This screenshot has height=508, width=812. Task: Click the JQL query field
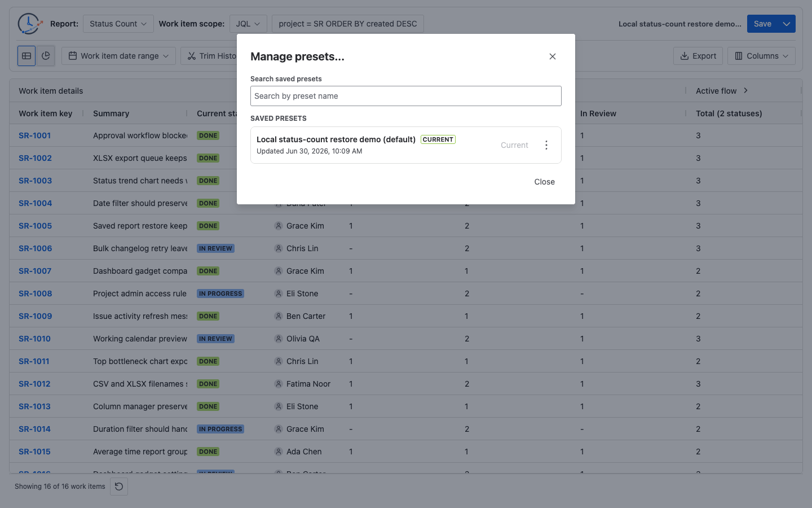point(348,24)
